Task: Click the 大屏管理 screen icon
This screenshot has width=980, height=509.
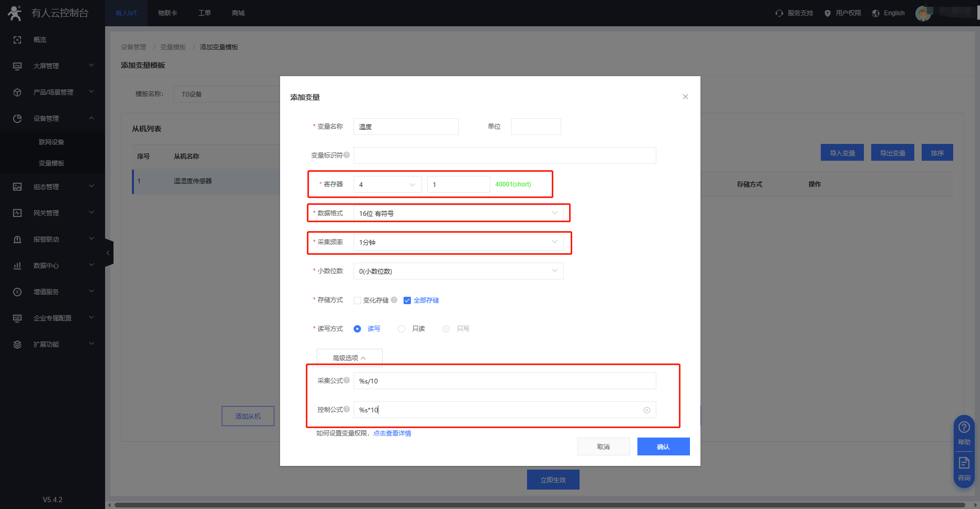Action: [17, 66]
